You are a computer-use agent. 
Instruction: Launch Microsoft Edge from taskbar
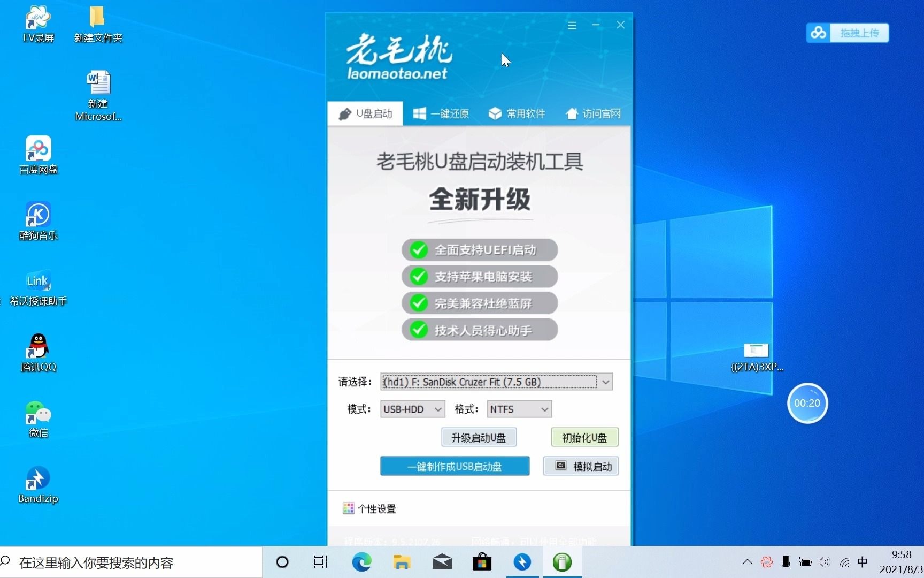pyautogui.click(x=361, y=562)
